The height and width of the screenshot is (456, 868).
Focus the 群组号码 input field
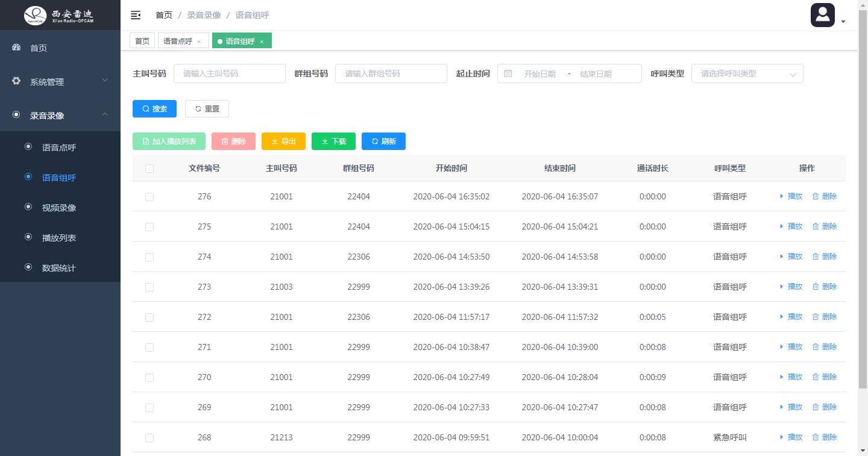(x=391, y=73)
